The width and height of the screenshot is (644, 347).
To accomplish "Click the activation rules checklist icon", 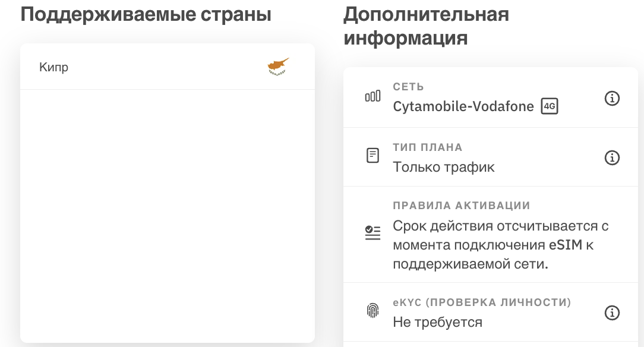I will tap(372, 233).
